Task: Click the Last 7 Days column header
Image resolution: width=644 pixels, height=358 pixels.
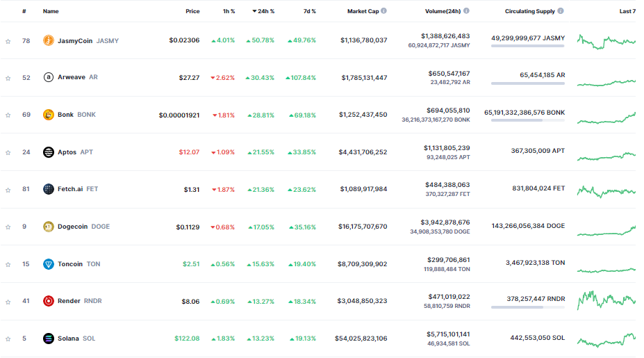Action: pos(627,11)
